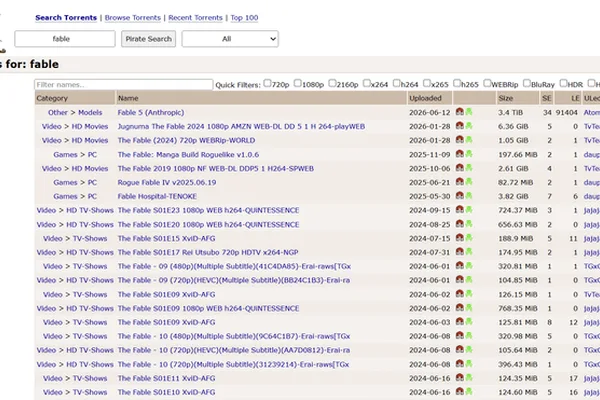
Task: Toggle the x264 quick filter checkbox
Action: click(367, 83)
